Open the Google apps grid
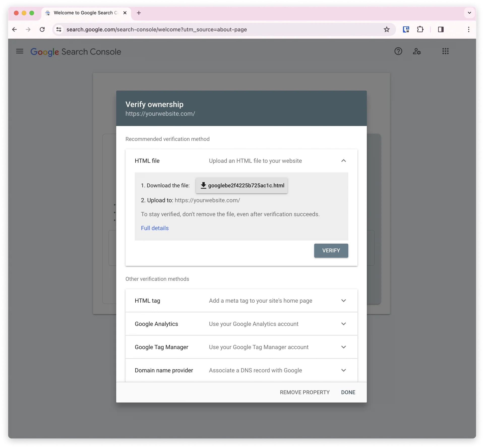Screen dimensions: 484x448 tap(445, 51)
